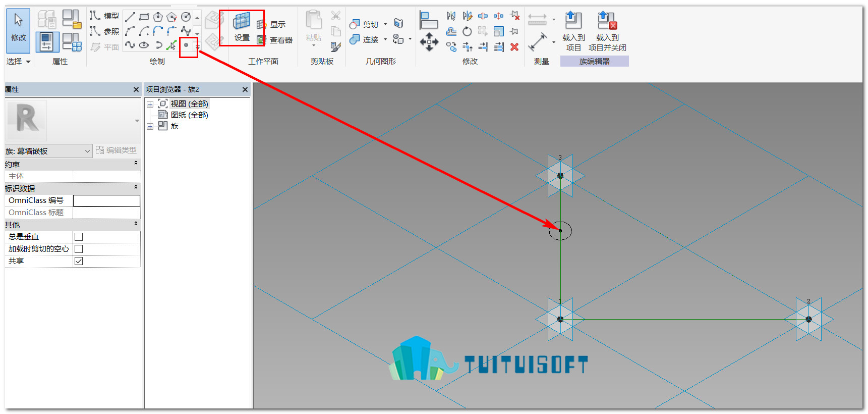
Task: Toggle the Properties palette button
Action: pyautogui.click(x=47, y=42)
